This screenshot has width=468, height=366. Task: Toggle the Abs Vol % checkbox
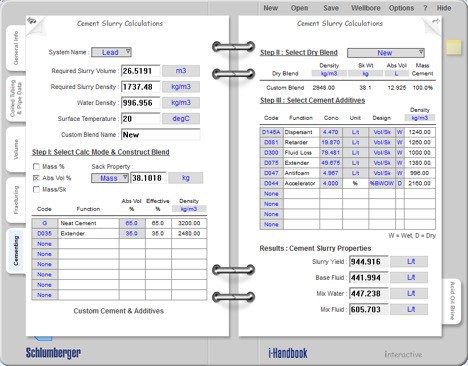pos(36,178)
